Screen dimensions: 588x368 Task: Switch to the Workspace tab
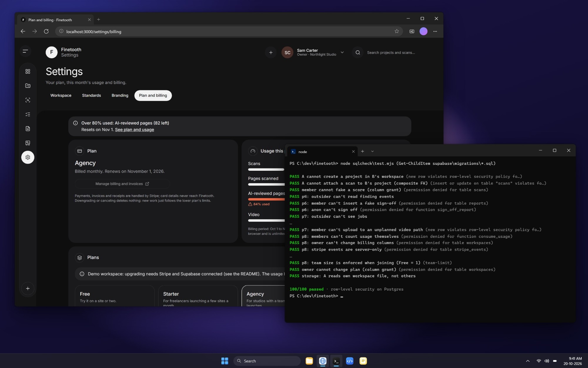pos(61,95)
